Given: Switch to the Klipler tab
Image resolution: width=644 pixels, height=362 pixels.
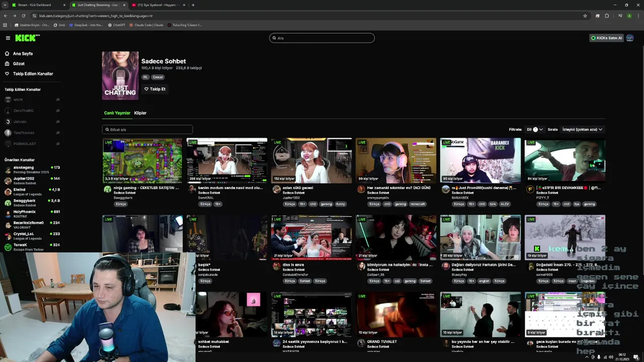Looking at the screenshot, I should tap(140, 113).
